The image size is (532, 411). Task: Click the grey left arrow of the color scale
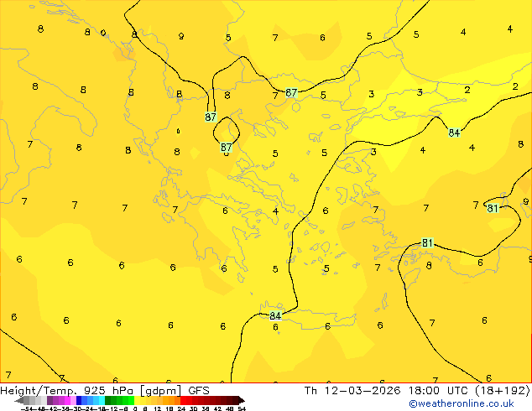19,401
